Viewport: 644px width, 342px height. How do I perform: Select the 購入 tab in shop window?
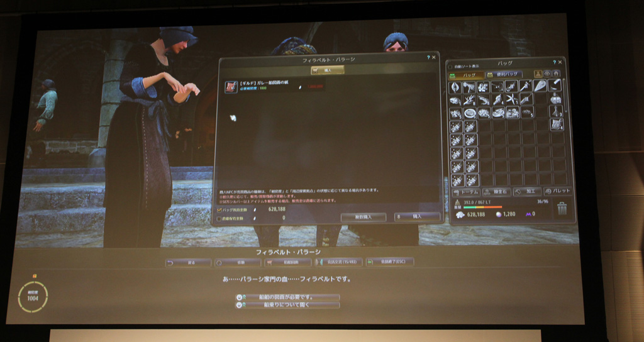[327, 70]
